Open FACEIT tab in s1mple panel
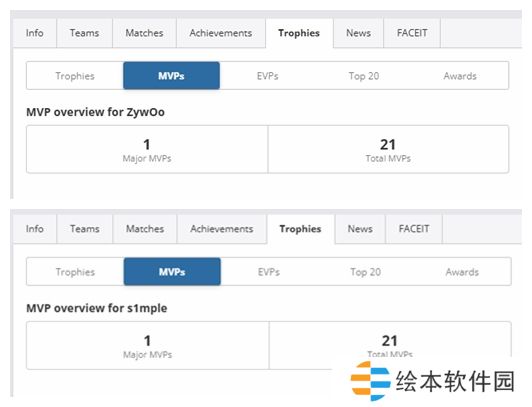This screenshot has width=532, height=407. tap(414, 229)
